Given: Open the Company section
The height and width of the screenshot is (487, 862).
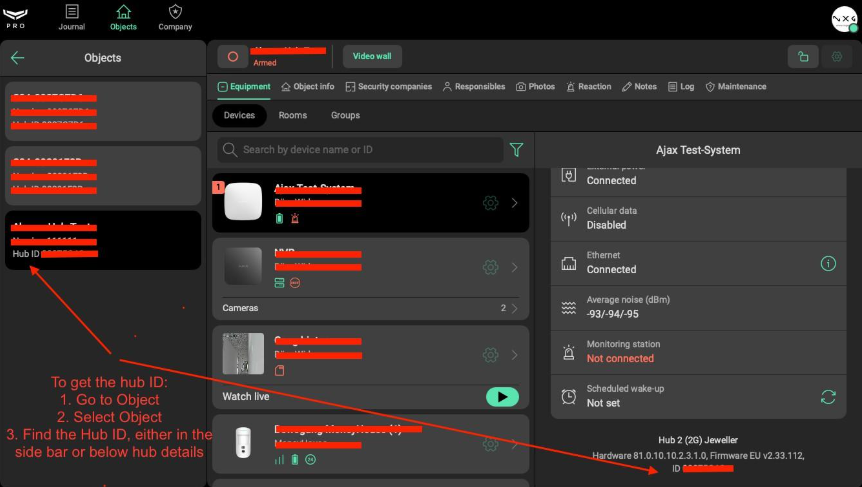Looking at the screenshot, I should coord(175,18).
